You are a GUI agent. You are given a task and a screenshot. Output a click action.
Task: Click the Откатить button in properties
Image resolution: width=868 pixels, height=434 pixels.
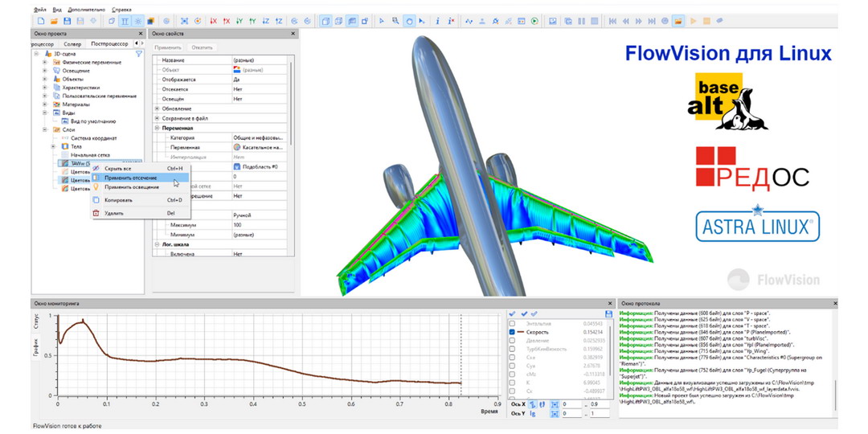coord(202,48)
